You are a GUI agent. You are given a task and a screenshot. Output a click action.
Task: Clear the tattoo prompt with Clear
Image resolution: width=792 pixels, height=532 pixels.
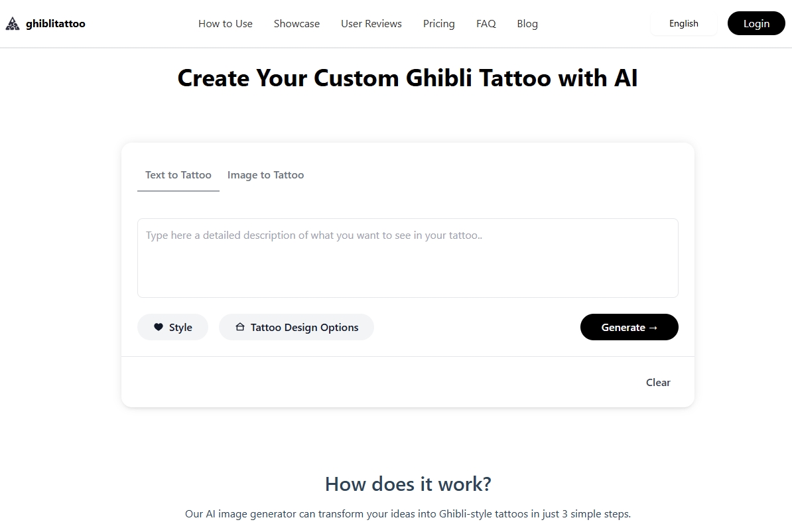pyautogui.click(x=658, y=382)
